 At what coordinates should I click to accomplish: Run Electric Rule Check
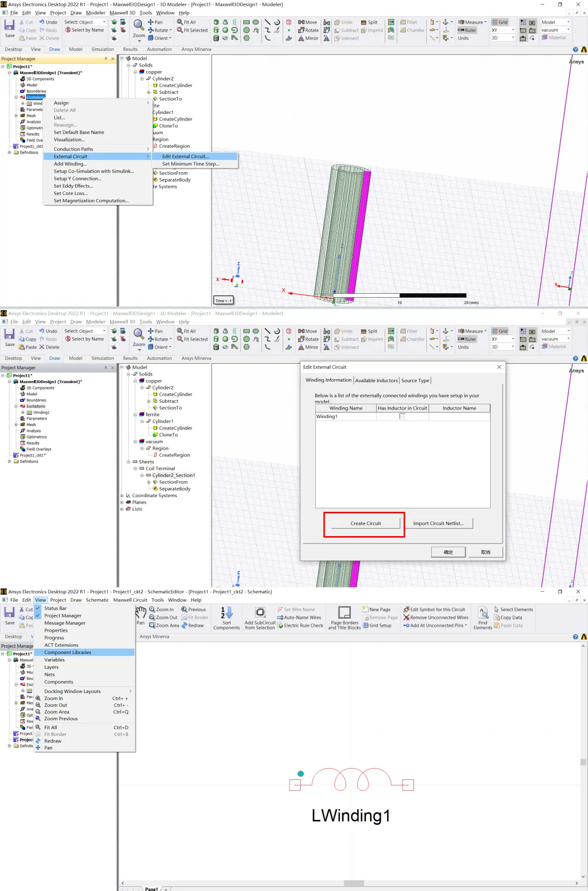300,625
